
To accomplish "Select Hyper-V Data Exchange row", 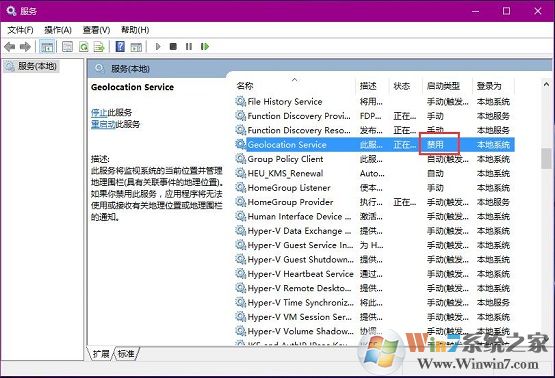I will (374, 231).
